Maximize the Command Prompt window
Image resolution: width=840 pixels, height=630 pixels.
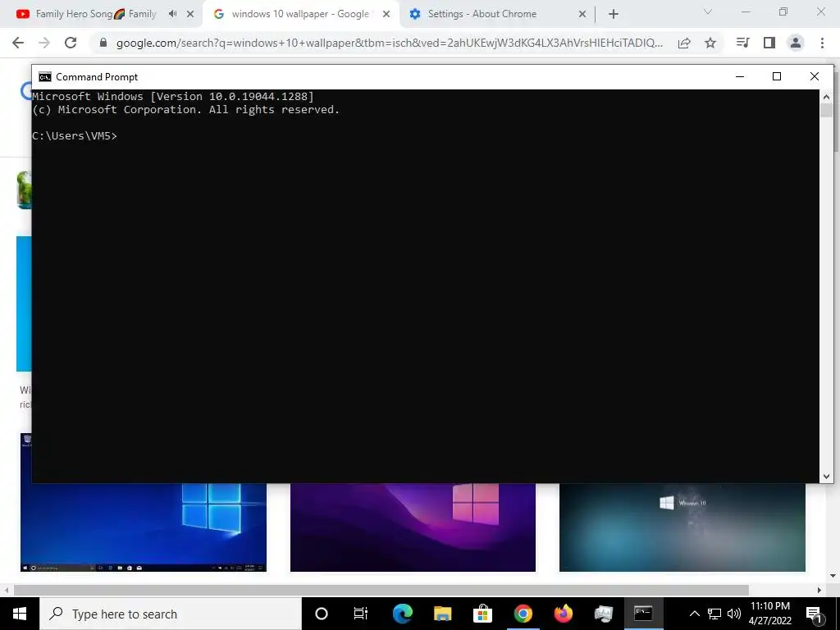[x=776, y=76]
